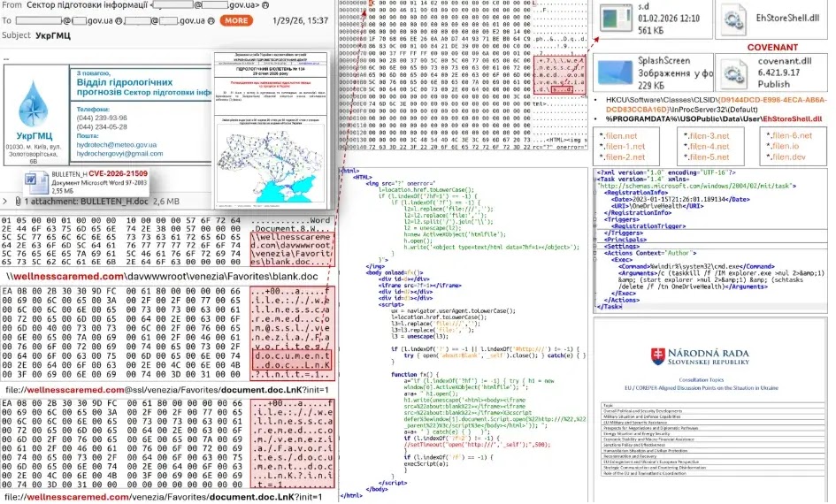This screenshot has height=504, width=836.
Task: Click the contact icon after the second To address
Action: 211,20
